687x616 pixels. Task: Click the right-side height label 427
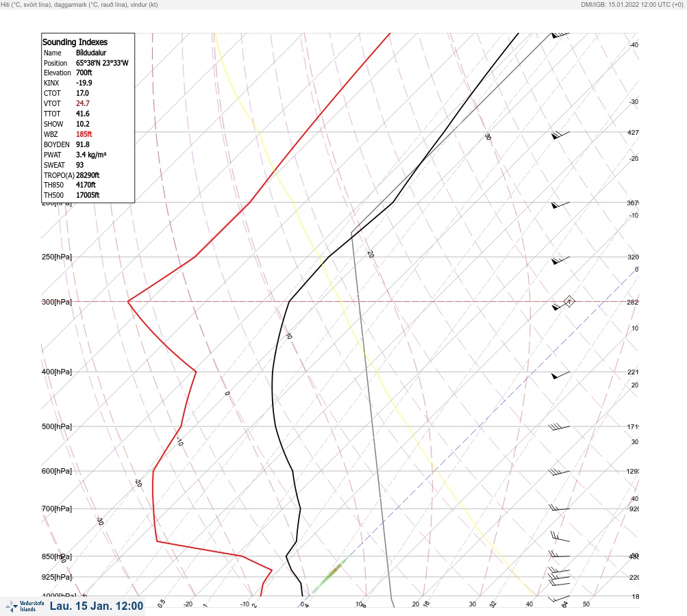633,132
